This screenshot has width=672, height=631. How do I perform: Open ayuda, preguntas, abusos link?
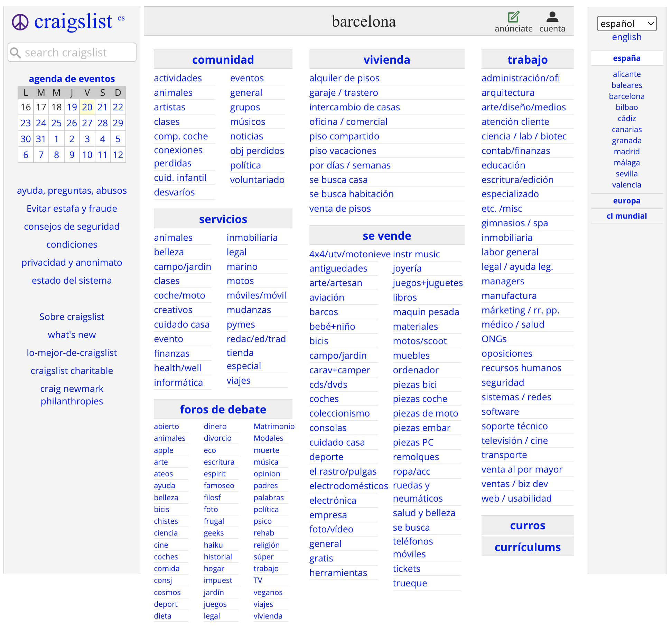point(72,191)
